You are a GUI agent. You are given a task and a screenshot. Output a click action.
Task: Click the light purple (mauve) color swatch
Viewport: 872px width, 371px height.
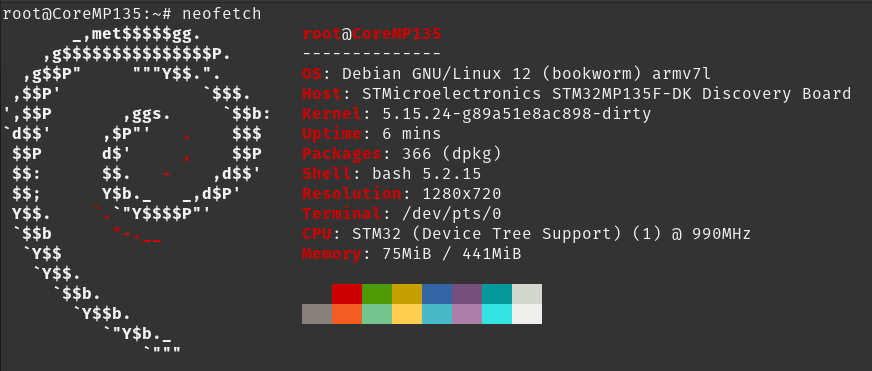467,314
